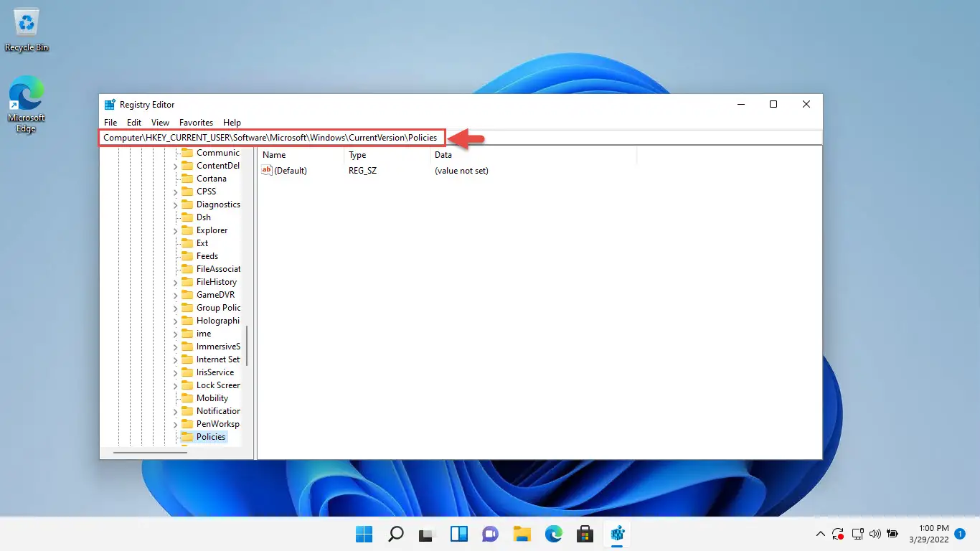This screenshot has height=551, width=980.
Task: Select the ImmersiveS tree key
Action: (x=218, y=347)
